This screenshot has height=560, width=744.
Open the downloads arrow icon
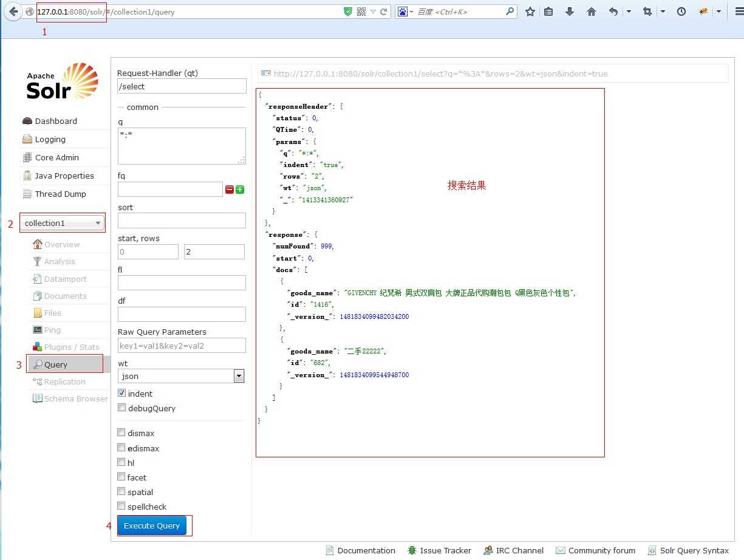pos(570,12)
